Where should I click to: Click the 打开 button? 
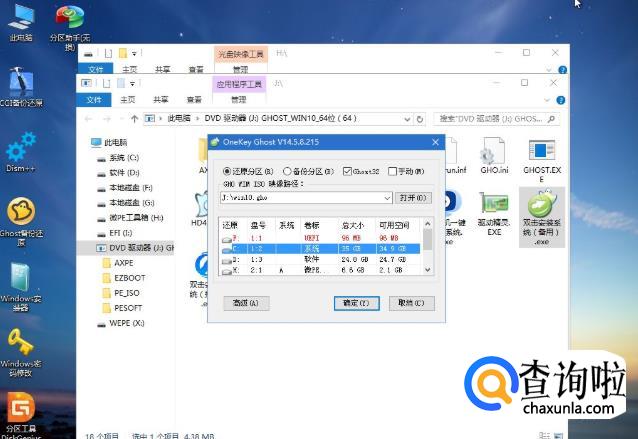[x=413, y=198]
